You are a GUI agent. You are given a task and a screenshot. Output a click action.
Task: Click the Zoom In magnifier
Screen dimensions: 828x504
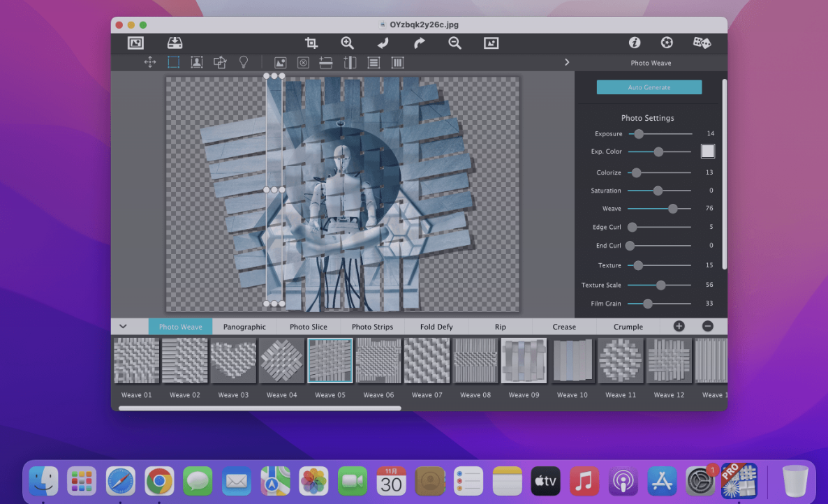[x=347, y=43]
